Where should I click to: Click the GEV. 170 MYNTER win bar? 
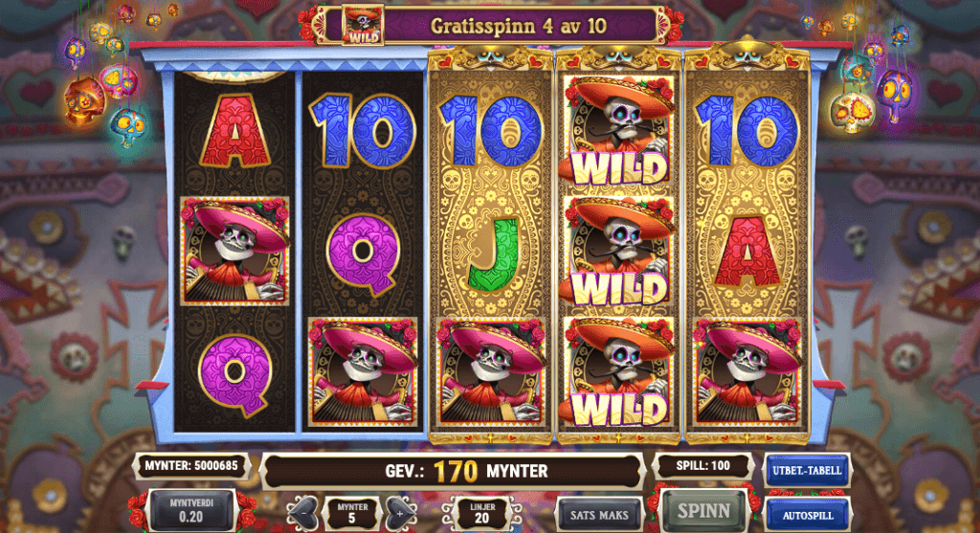[453, 471]
